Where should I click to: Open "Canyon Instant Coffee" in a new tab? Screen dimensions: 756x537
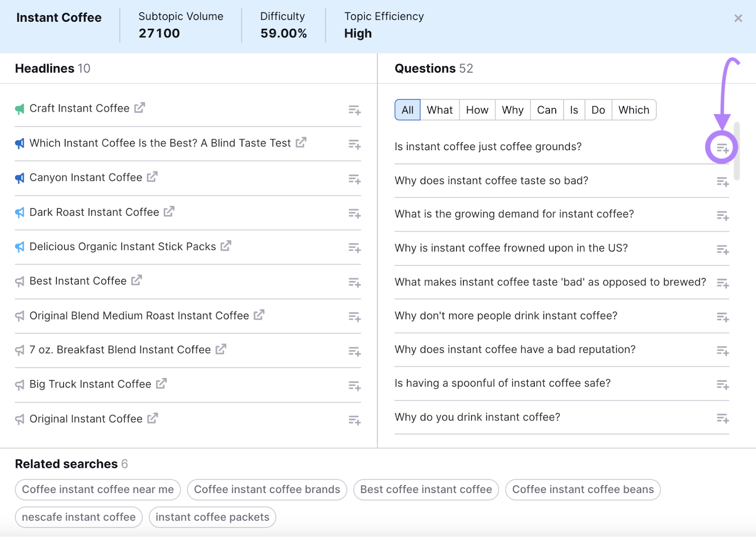tap(152, 177)
